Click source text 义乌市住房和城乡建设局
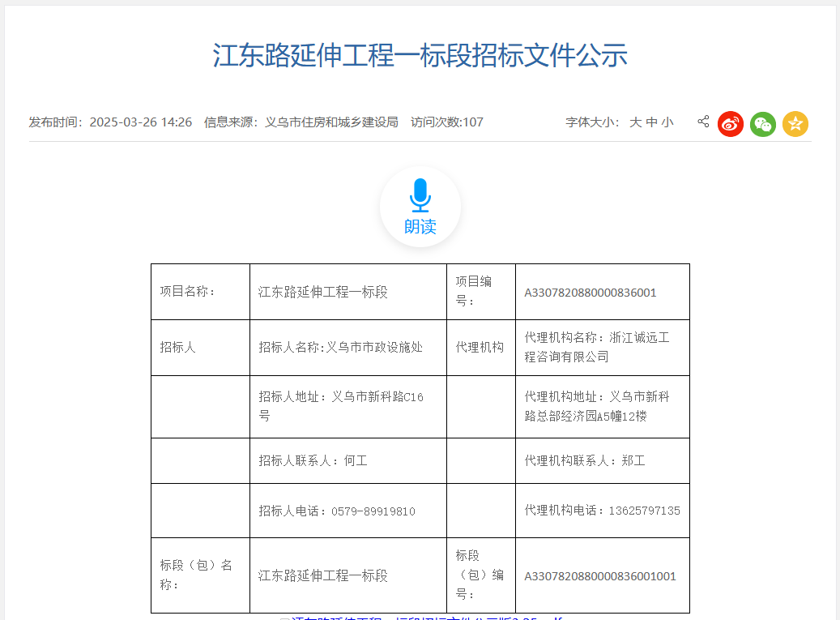Image resolution: width=840 pixels, height=620 pixels. (331, 122)
